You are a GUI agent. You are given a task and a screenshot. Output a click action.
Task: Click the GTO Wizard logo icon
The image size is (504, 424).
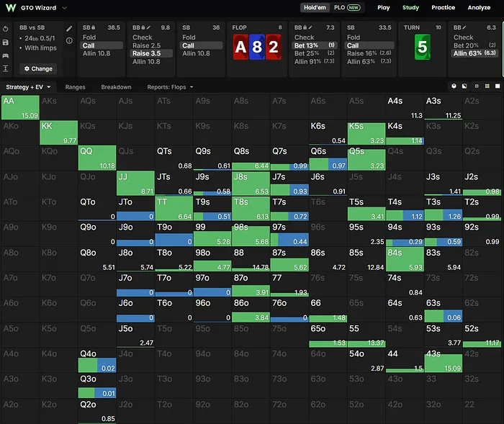[11, 8]
